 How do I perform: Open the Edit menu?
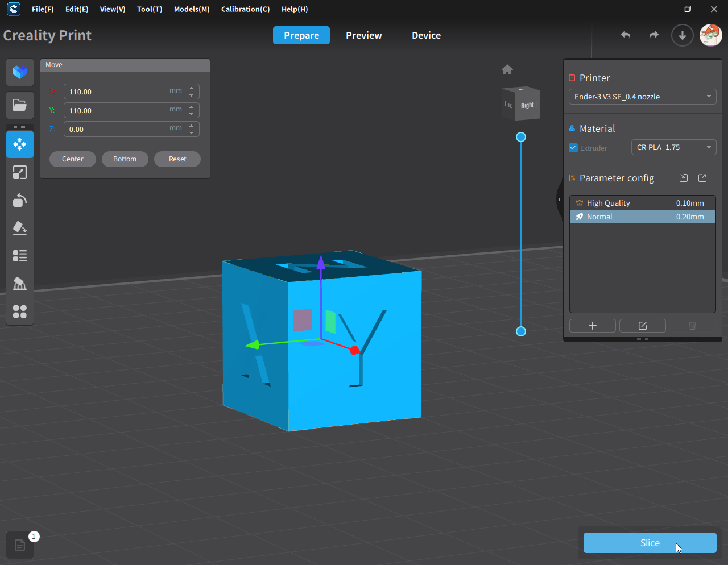77,9
